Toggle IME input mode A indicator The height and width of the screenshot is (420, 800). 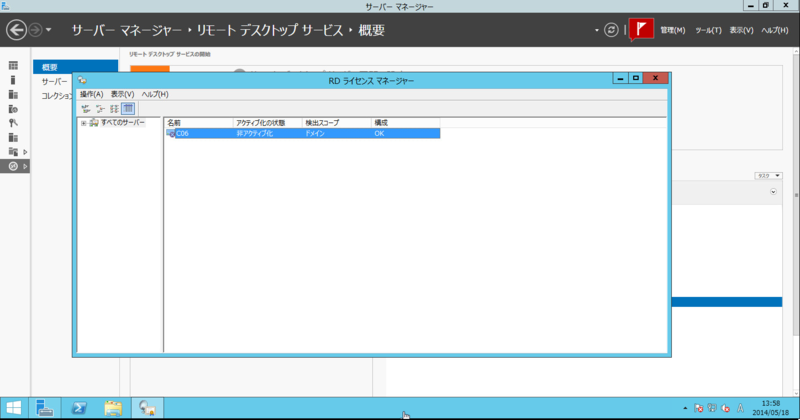(x=740, y=408)
